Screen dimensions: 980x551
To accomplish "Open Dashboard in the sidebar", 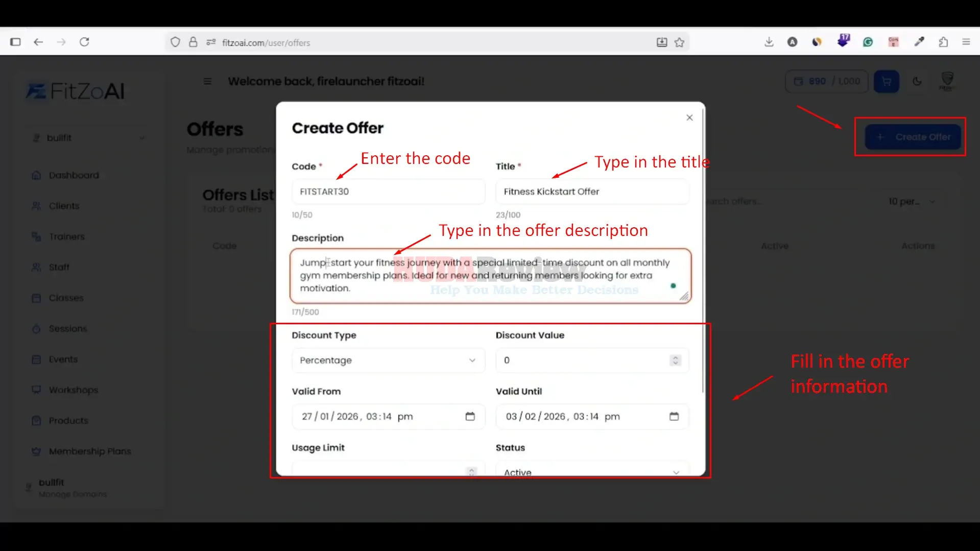I will pos(74,176).
